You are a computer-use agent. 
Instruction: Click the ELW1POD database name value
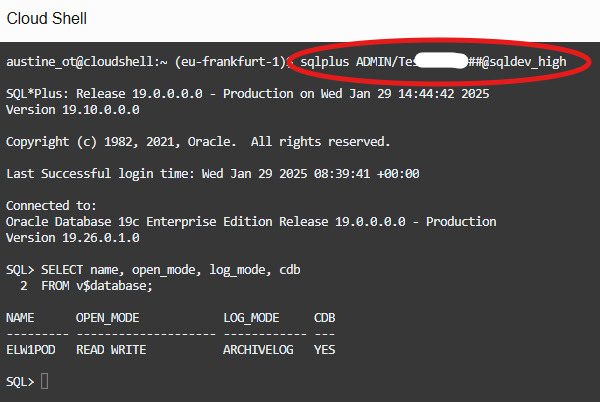(x=31, y=350)
